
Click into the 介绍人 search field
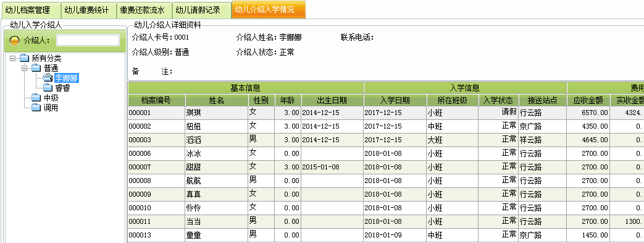88,40
